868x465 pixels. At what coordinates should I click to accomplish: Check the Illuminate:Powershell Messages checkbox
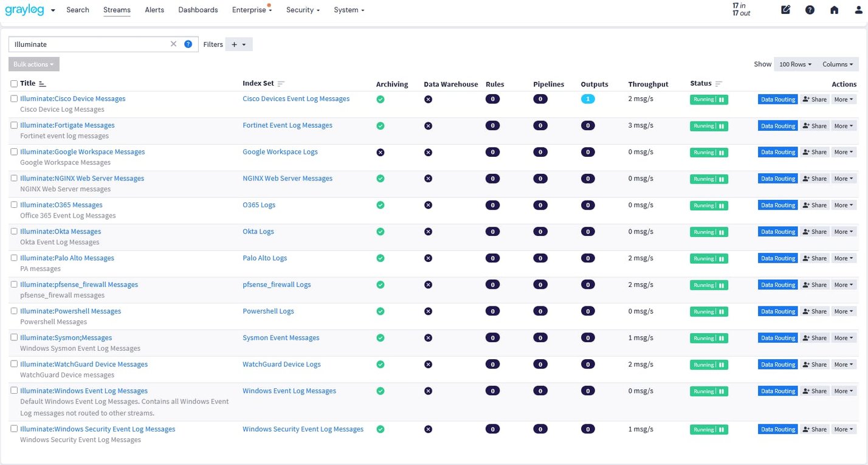(x=14, y=311)
